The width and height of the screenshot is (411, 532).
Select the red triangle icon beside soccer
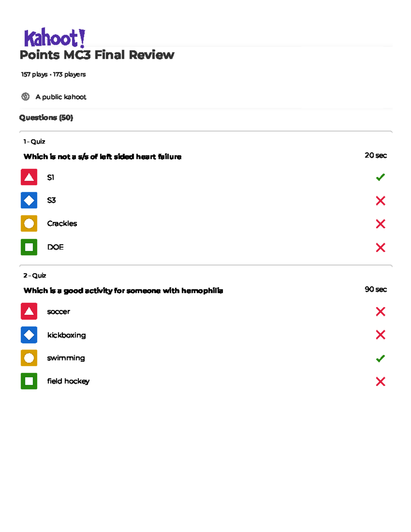[x=29, y=311]
